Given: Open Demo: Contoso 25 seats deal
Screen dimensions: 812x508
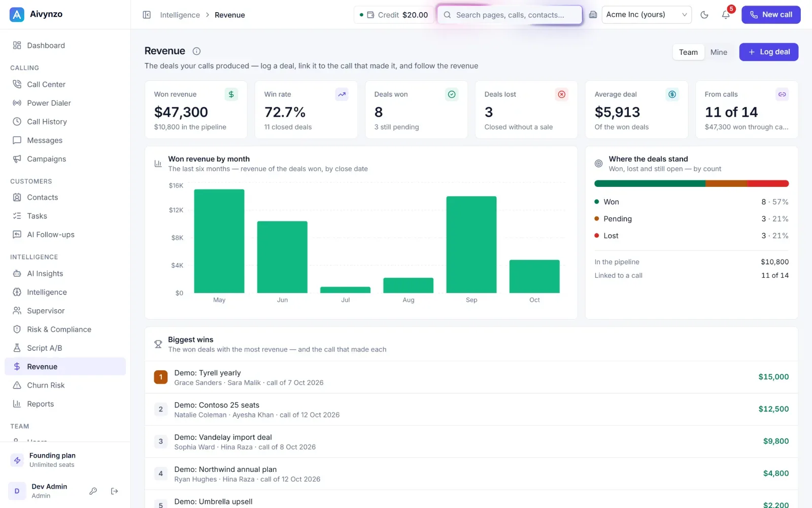Looking at the screenshot, I should [471, 409].
